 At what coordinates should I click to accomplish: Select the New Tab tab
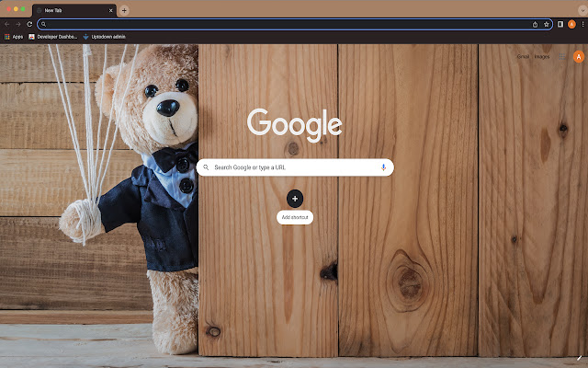pyautogui.click(x=74, y=10)
